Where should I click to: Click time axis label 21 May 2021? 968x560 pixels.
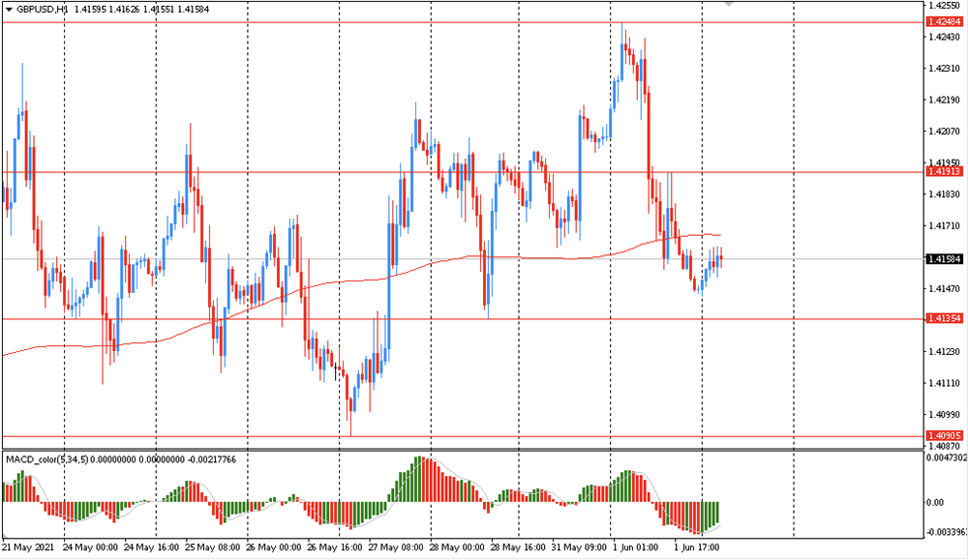click(x=28, y=547)
